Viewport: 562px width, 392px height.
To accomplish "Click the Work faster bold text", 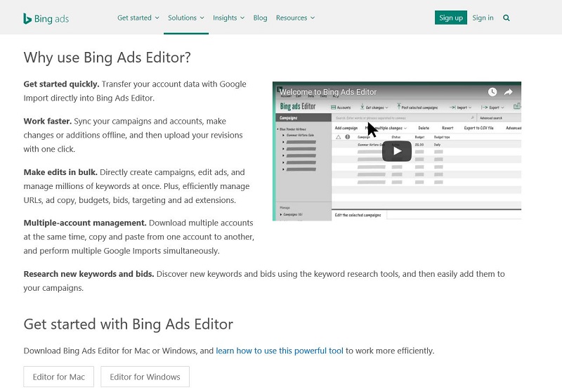I will coord(48,121).
